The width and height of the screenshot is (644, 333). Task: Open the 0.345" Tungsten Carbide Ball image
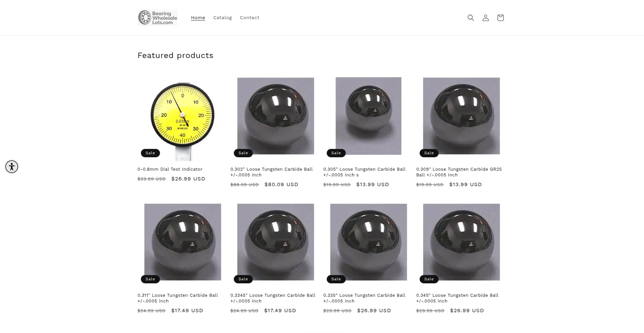[461, 242]
